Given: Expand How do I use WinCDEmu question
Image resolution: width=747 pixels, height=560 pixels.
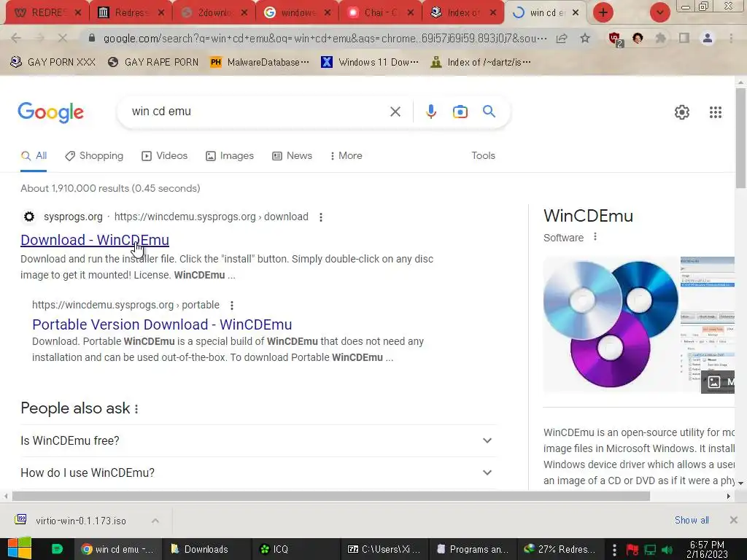Looking at the screenshot, I should point(258,472).
